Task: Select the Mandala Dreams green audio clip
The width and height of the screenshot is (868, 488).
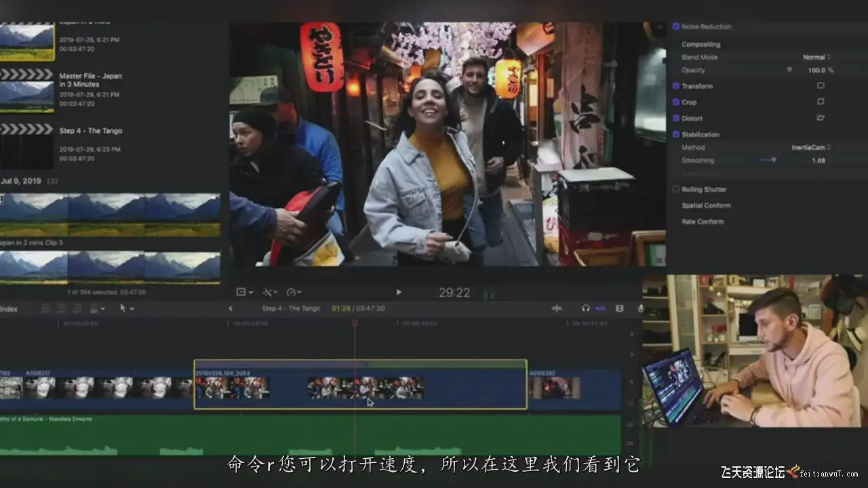Action: click(310, 435)
